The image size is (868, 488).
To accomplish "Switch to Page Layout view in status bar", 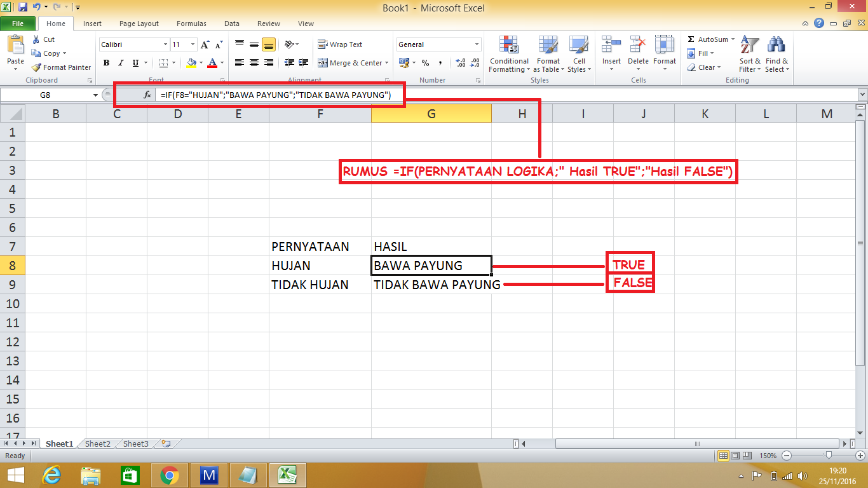I will [736, 456].
